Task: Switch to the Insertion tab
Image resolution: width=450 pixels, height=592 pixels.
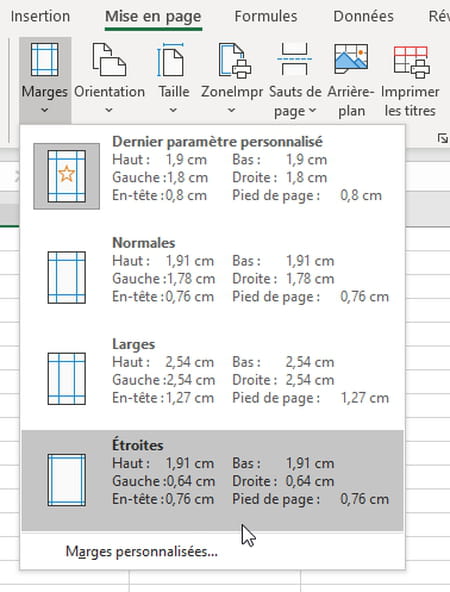Action: (40, 16)
